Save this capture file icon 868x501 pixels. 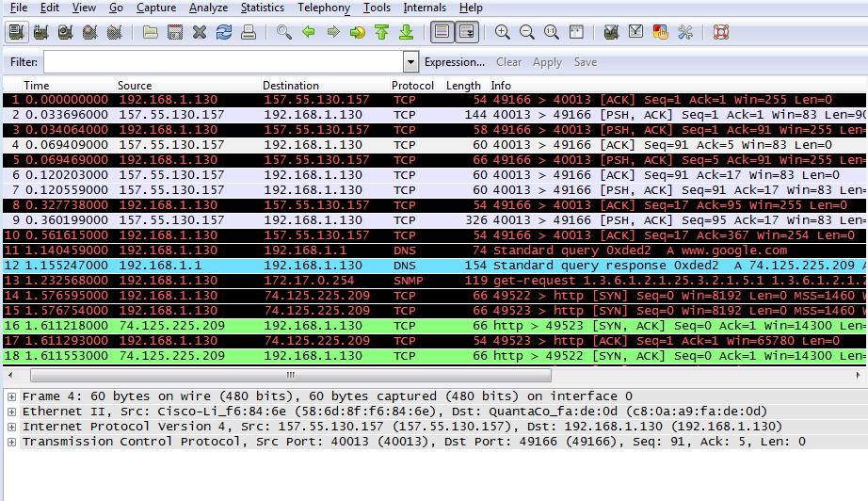[175, 32]
